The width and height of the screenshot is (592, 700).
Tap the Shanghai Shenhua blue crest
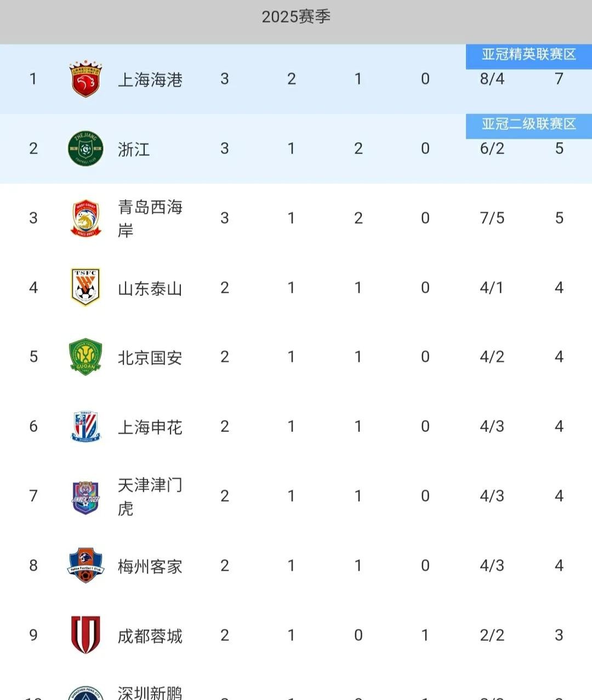click(86, 426)
